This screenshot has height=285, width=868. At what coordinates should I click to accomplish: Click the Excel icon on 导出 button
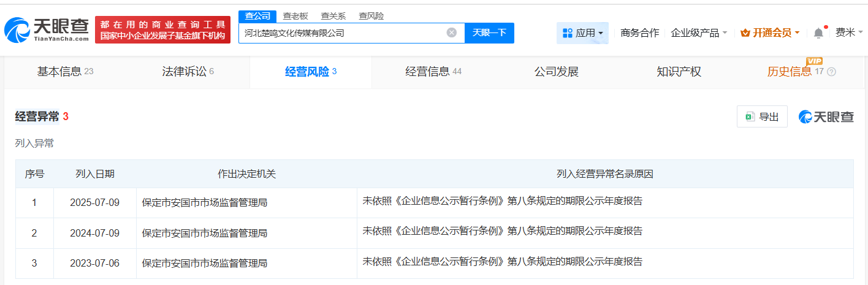[749, 117]
